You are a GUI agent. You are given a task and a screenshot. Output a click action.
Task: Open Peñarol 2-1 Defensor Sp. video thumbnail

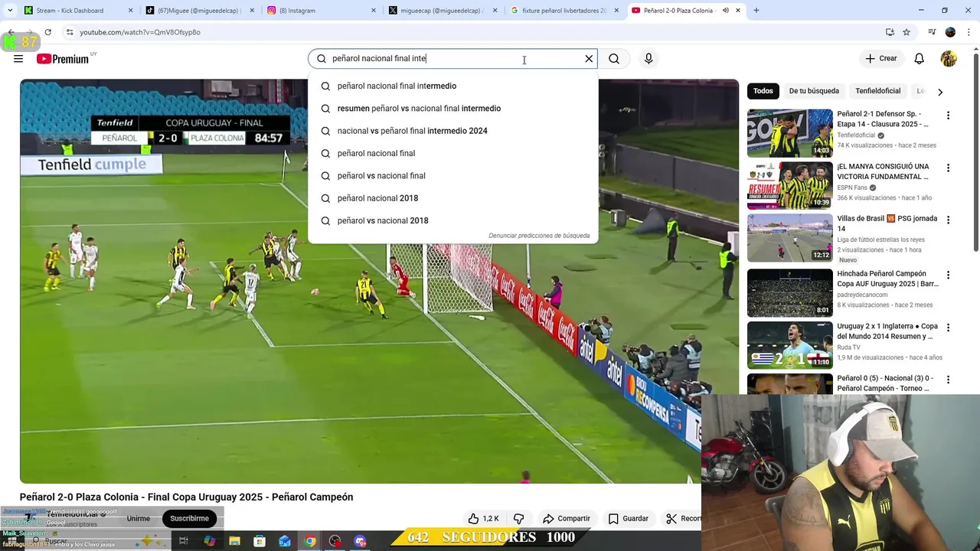[x=790, y=133]
